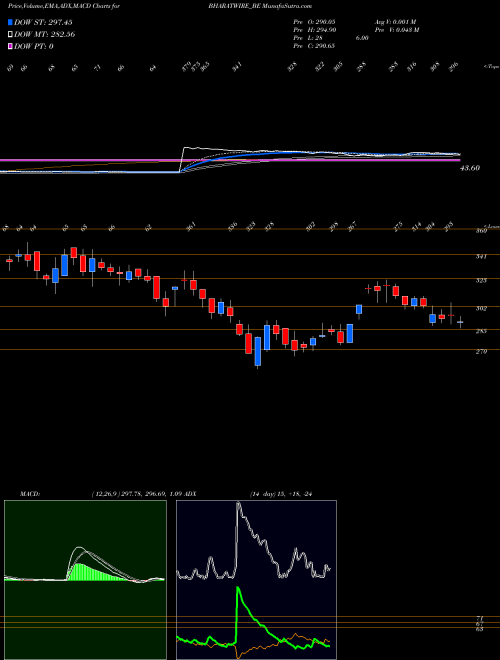
Task: Click the '(12,26,9) 297.78, 296.69, 1.09 ADX' readout
Action: click(x=142, y=493)
